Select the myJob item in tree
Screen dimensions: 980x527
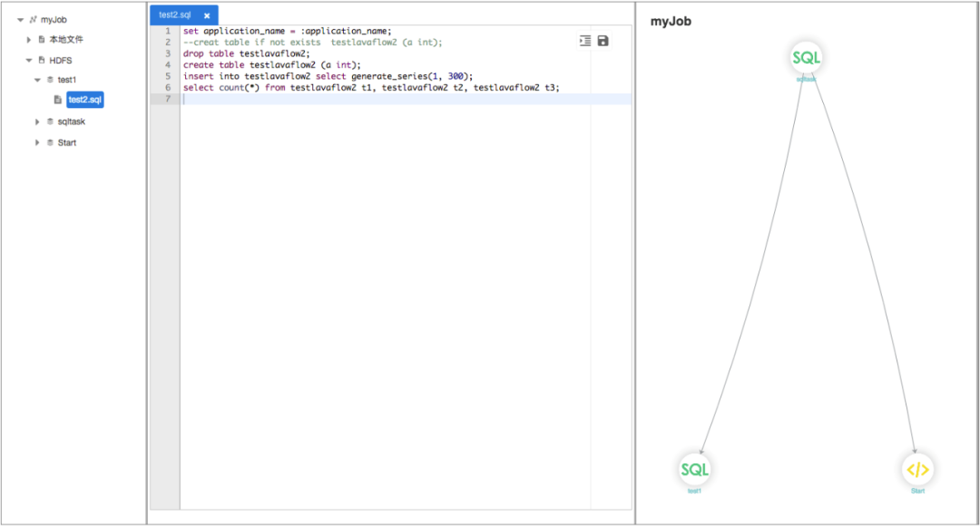pos(54,20)
